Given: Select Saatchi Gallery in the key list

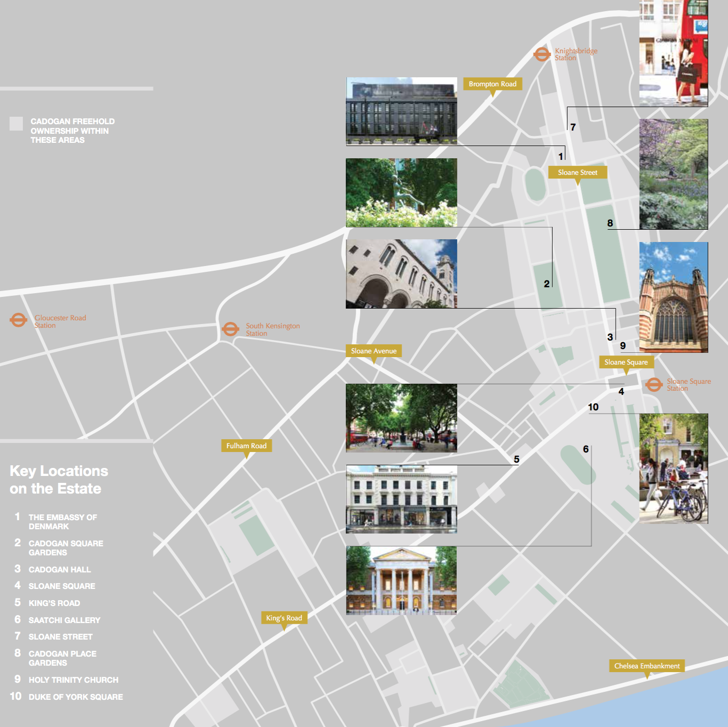Looking at the screenshot, I should pyautogui.click(x=64, y=620).
